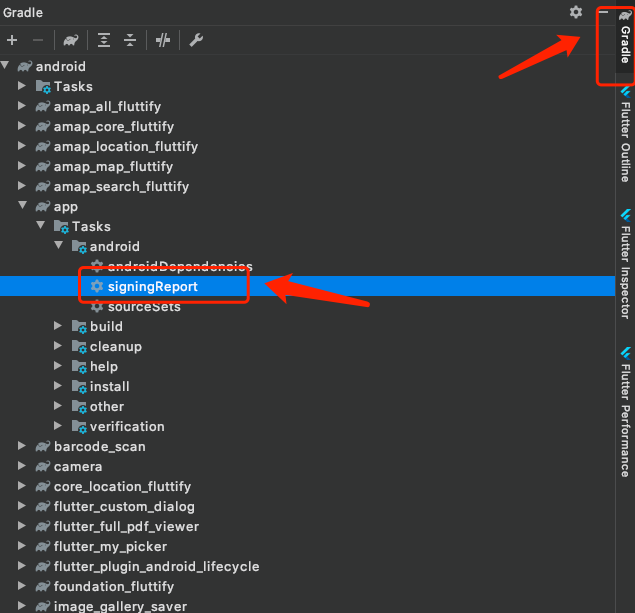Open the Flutter Outline side tab
The image size is (635, 613).
pos(626,136)
